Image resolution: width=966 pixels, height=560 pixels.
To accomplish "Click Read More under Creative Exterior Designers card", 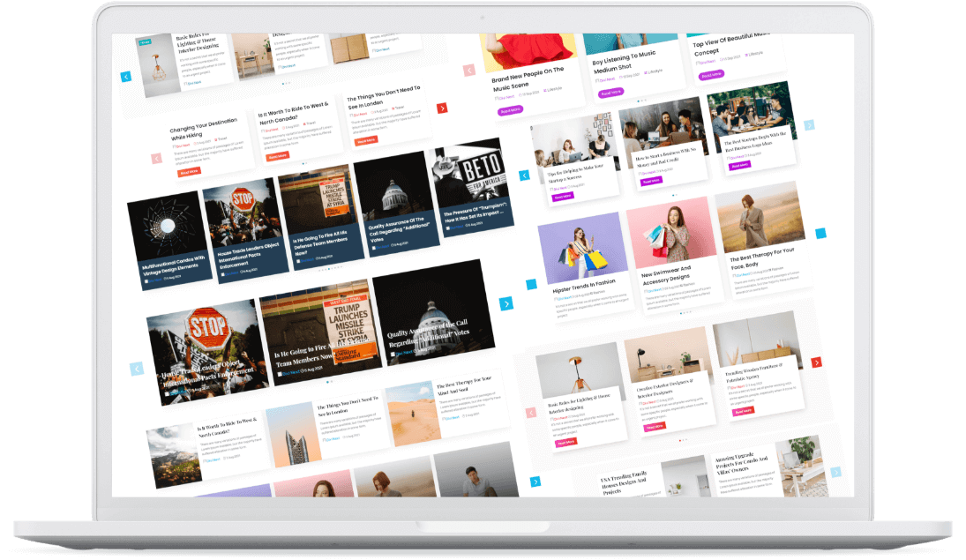I will [655, 426].
